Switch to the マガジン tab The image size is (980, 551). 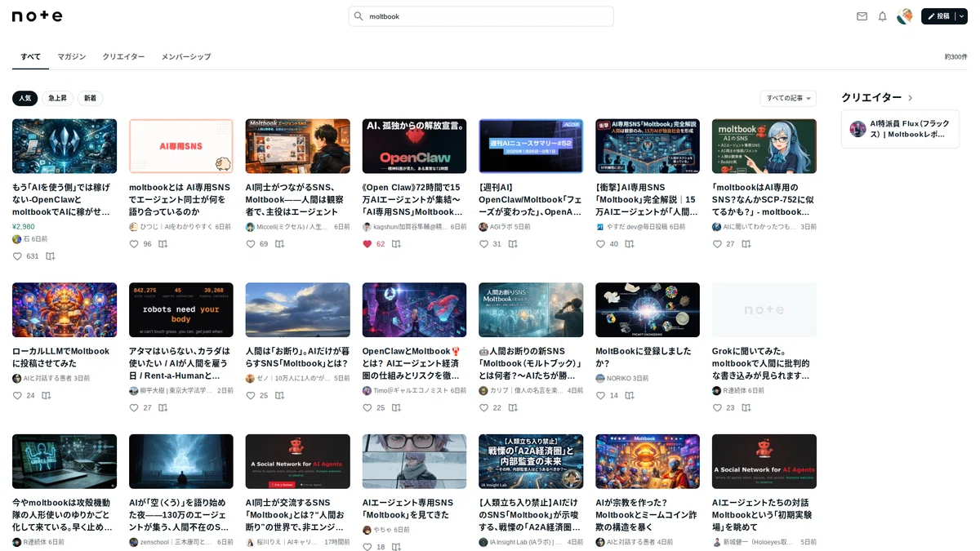[72, 56]
